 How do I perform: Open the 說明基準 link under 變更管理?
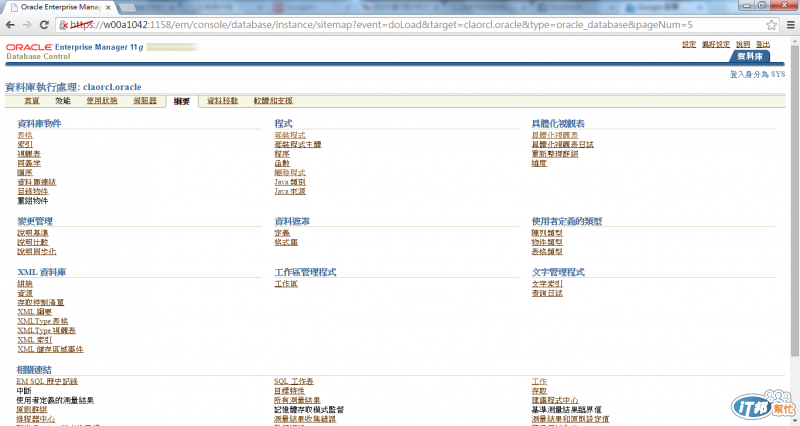point(33,233)
